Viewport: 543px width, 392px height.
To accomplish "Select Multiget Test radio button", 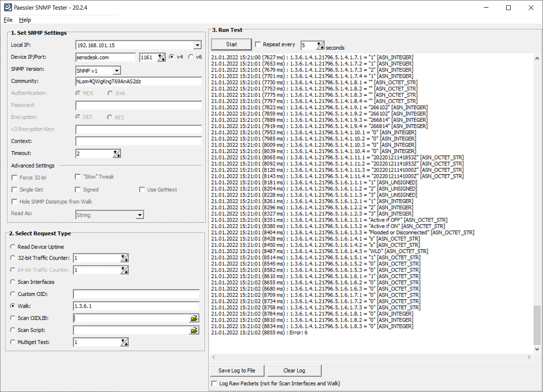I will [13, 342].
